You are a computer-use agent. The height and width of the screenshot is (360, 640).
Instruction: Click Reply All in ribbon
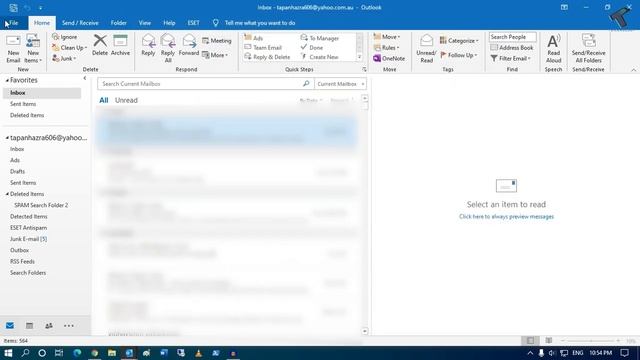click(168, 49)
